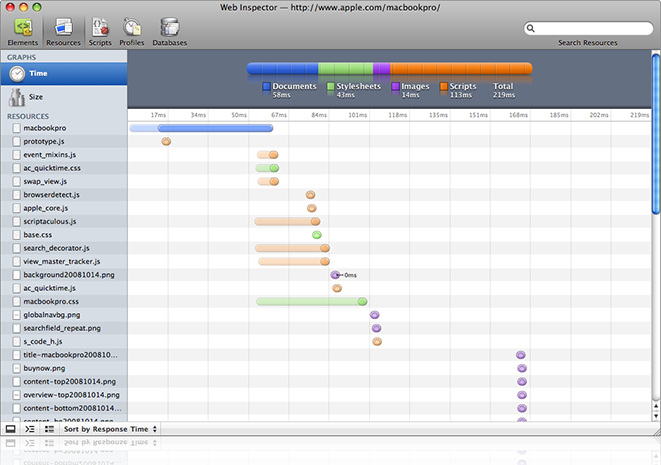Toggle the console drawer button
Viewport: 661px width, 465px height.
point(30,429)
